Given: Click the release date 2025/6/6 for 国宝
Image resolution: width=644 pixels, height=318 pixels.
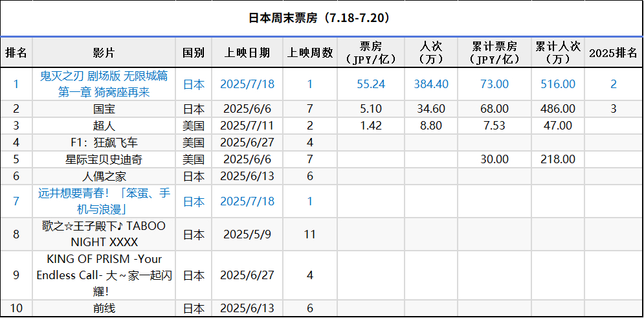Looking at the screenshot, I should coord(247,109).
